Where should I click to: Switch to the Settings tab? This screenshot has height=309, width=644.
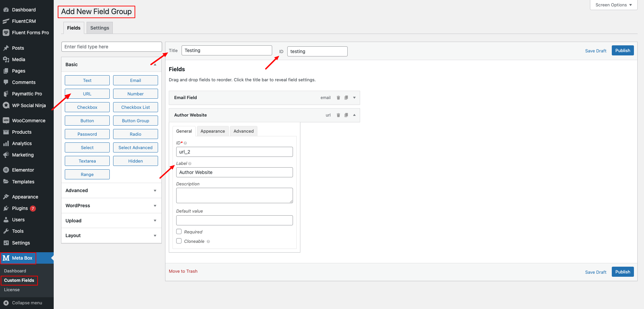click(99, 28)
